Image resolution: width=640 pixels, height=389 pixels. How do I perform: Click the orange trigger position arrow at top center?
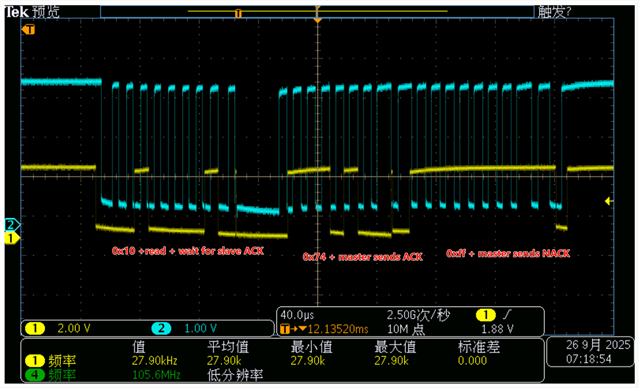[x=318, y=20]
